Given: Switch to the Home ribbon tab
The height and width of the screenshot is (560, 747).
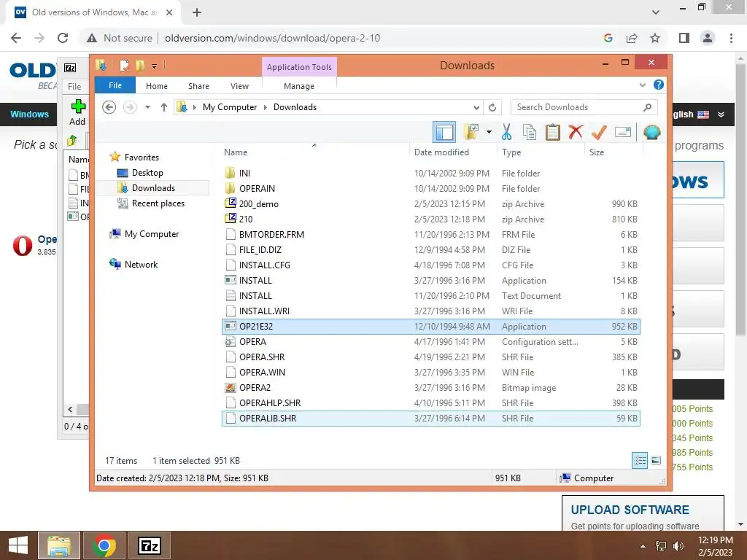Looking at the screenshot, I should tap(157, 86).
